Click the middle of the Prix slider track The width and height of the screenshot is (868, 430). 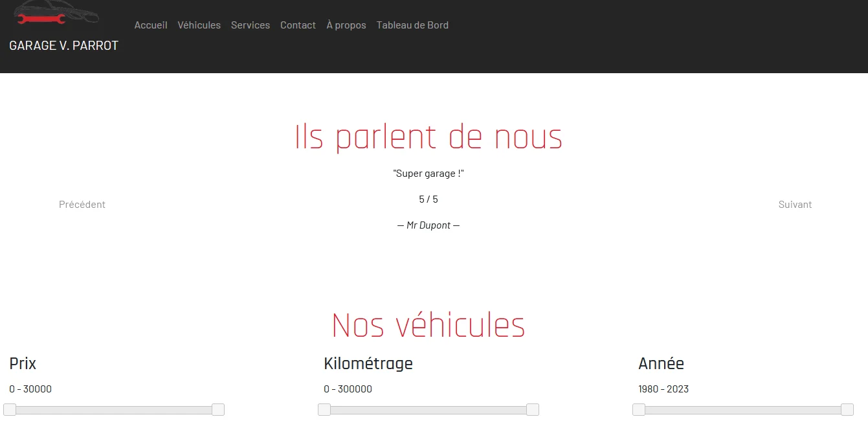pyautogui.click(x=114, y=410)
